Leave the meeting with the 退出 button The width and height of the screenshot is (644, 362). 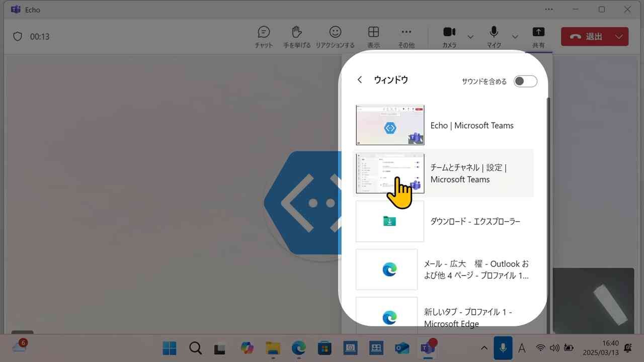pos(591,36)
